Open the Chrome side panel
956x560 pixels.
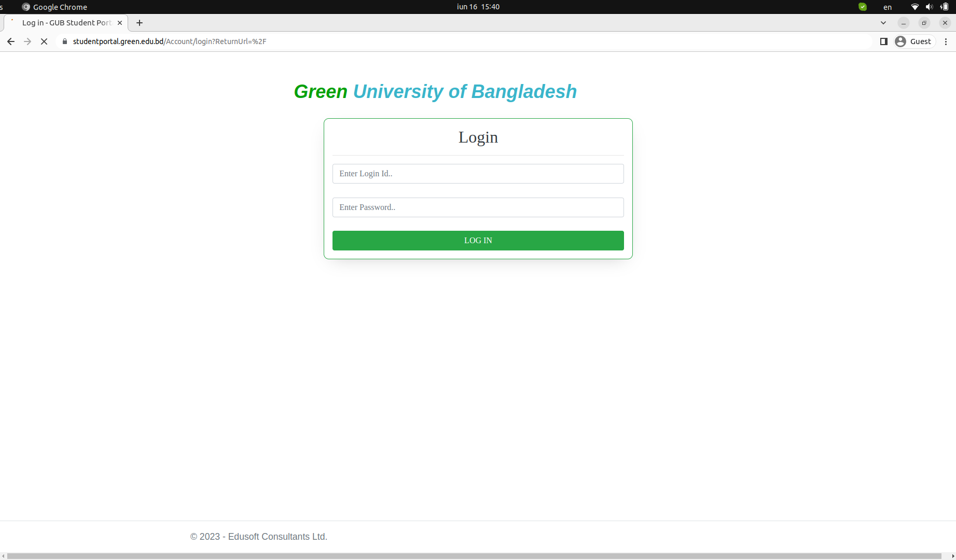pyautogui.click(x=883, y=41)
